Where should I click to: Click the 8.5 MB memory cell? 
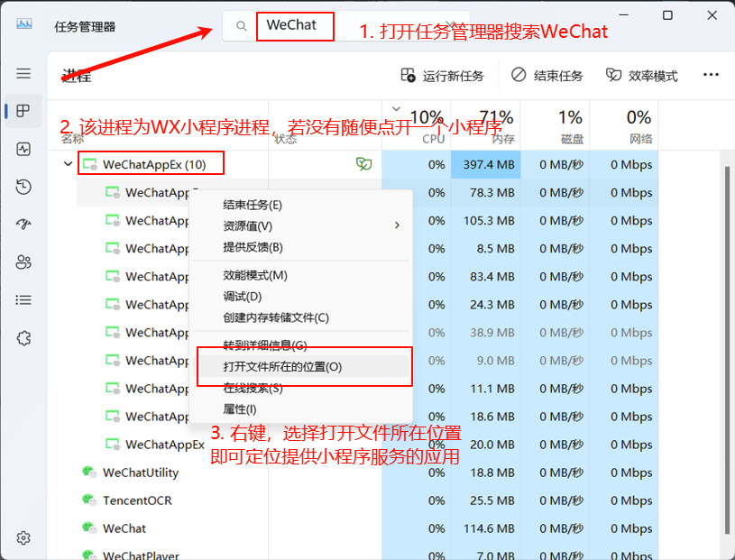tap(485, 248)
